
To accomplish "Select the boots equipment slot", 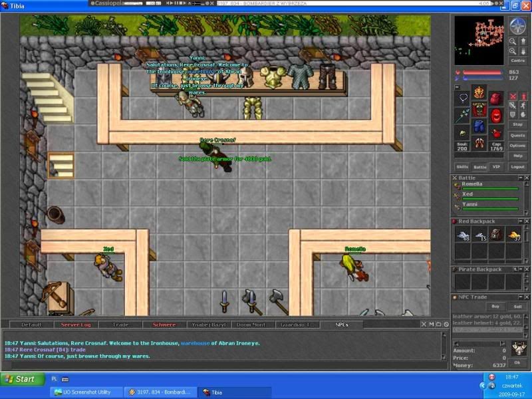I will [x=479, y=144].
